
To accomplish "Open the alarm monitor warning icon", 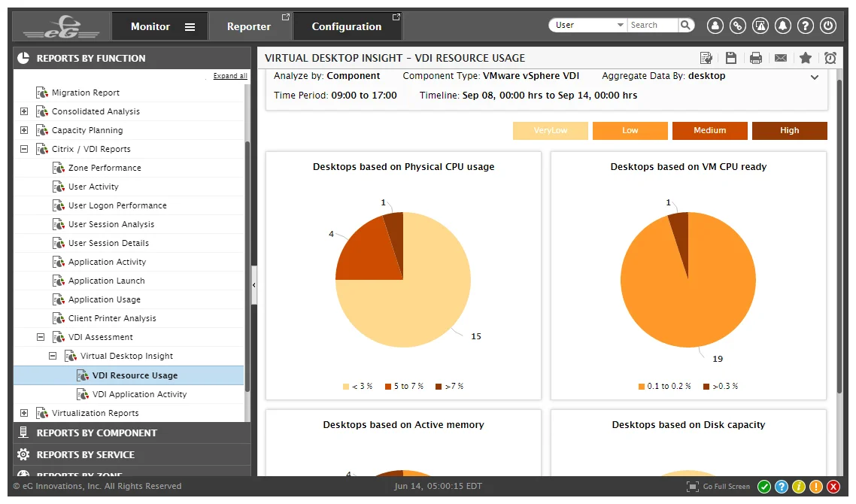I will click(x=760, y=25).
